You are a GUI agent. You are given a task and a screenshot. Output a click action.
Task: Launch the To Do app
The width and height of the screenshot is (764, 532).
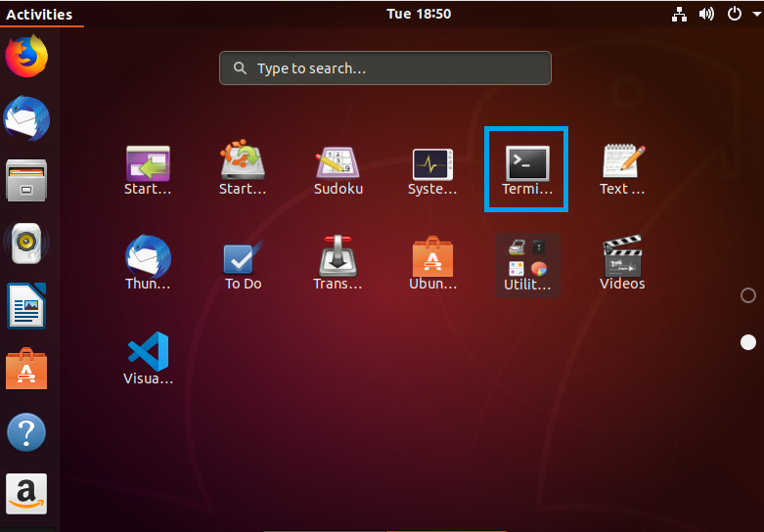tap(243, 266)
